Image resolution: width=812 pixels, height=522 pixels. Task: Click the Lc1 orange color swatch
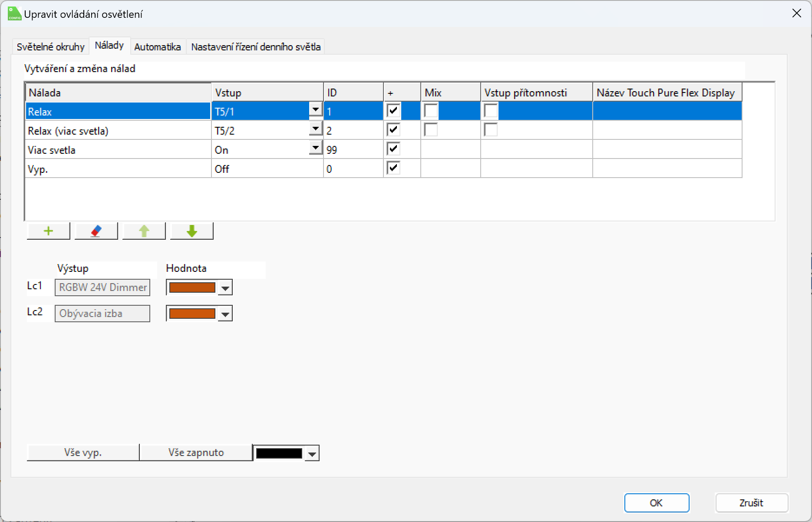pos(192,287)
